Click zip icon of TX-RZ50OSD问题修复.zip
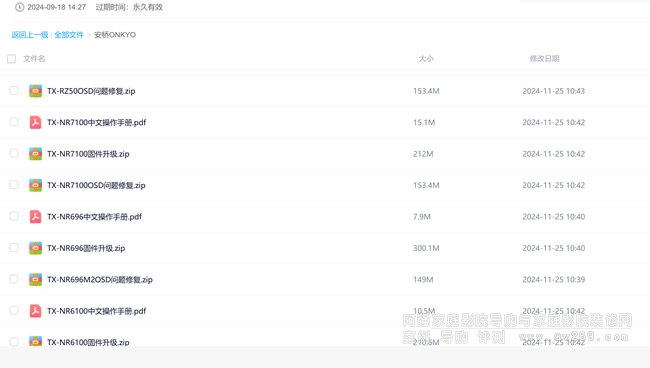 click(x=35, y=91)
